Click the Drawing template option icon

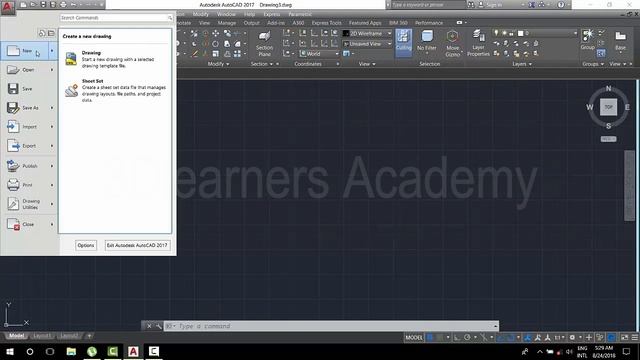coord(71,59)
